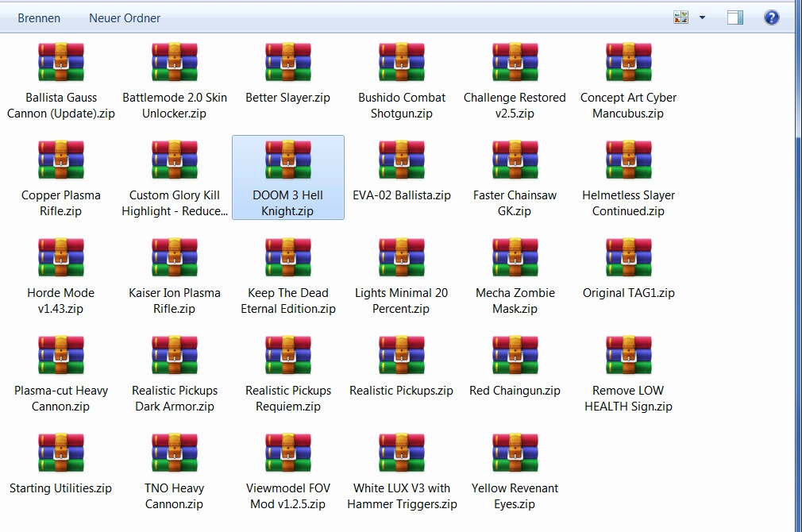802x532 pixels.
Task: Select the Custom Glory Kill Highlight archive icon
Action: (175, 160)
